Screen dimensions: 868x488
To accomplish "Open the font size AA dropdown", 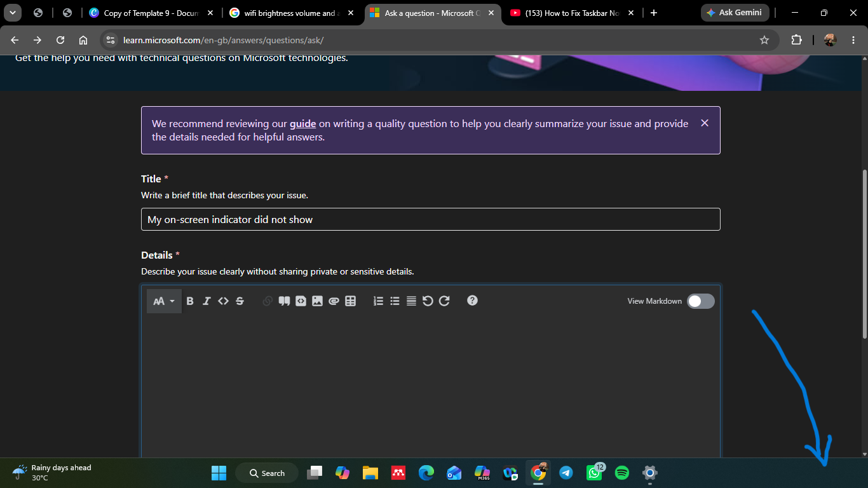I will tap(164, 301).
